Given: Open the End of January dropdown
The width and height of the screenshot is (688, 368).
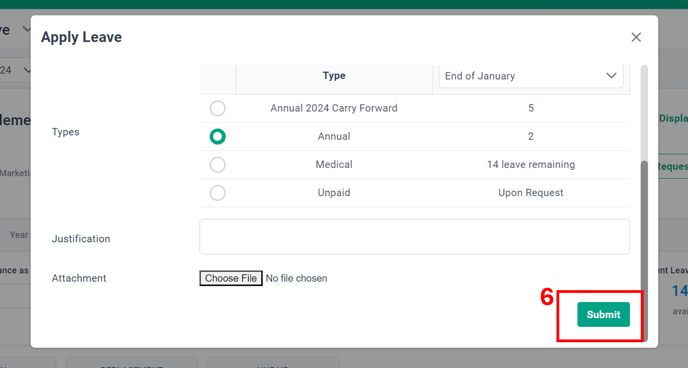Looking at the screenshot, I should 531,76.
